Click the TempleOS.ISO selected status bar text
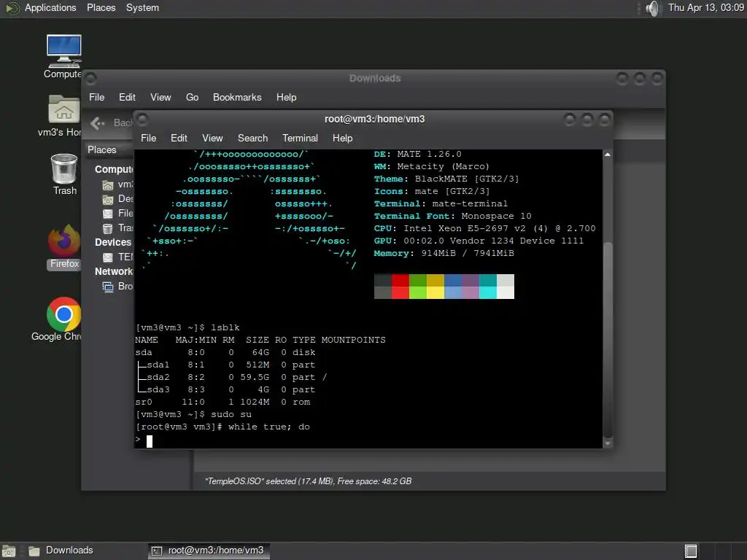Image resolution: width=747 pixels, height=560 pixels. pyautogui.click(x=309, y=481)
